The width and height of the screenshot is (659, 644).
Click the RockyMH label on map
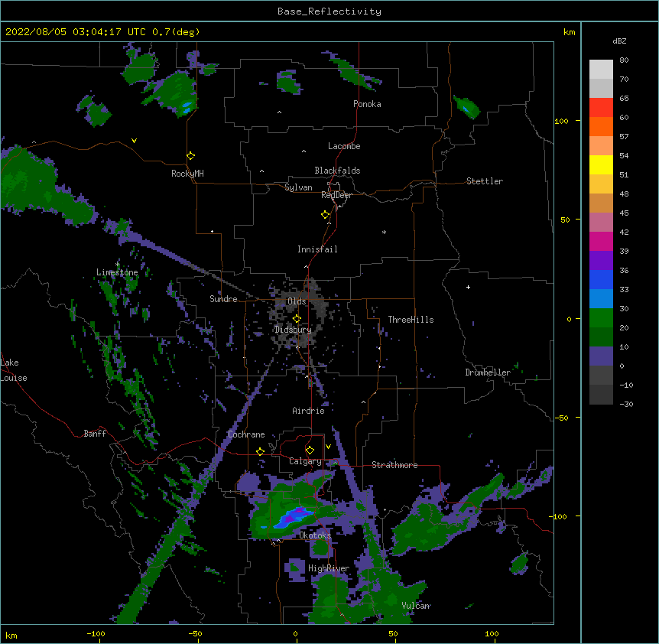click(x=187, y=174)
